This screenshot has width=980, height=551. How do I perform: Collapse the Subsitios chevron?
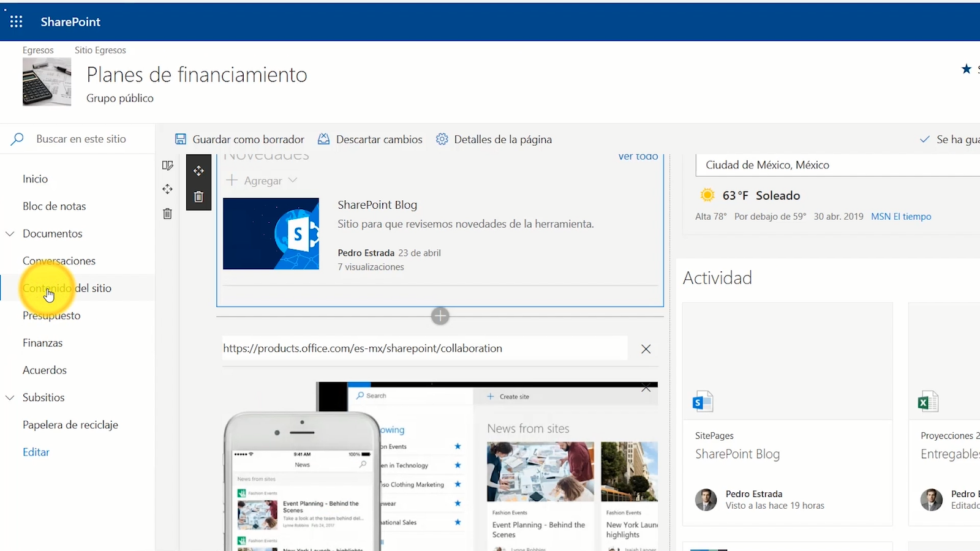pos(10,397)
